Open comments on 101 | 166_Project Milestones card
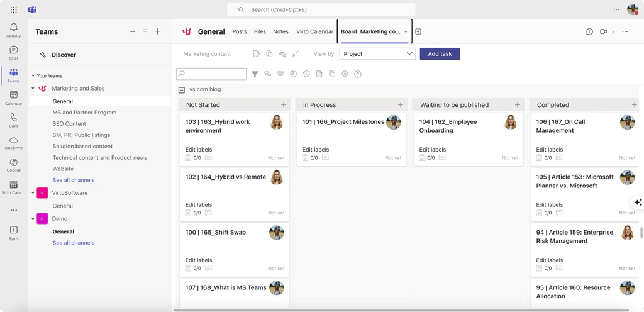Image resolution: width=644 pixels, height=312 pixels. point(325,157)
